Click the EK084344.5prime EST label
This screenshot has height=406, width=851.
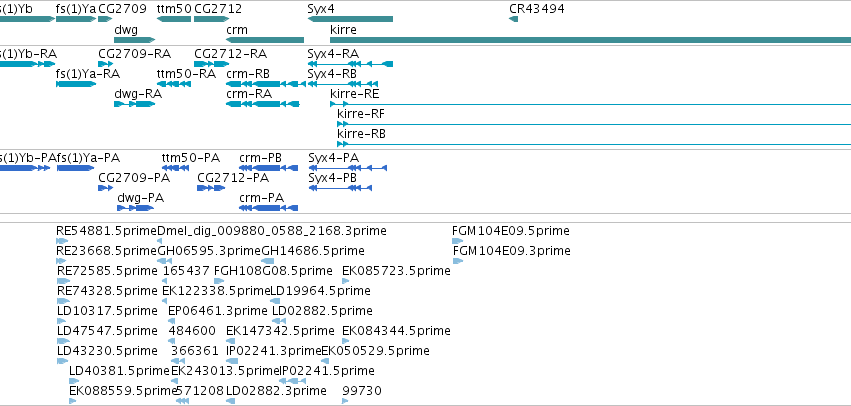[396, 331]
